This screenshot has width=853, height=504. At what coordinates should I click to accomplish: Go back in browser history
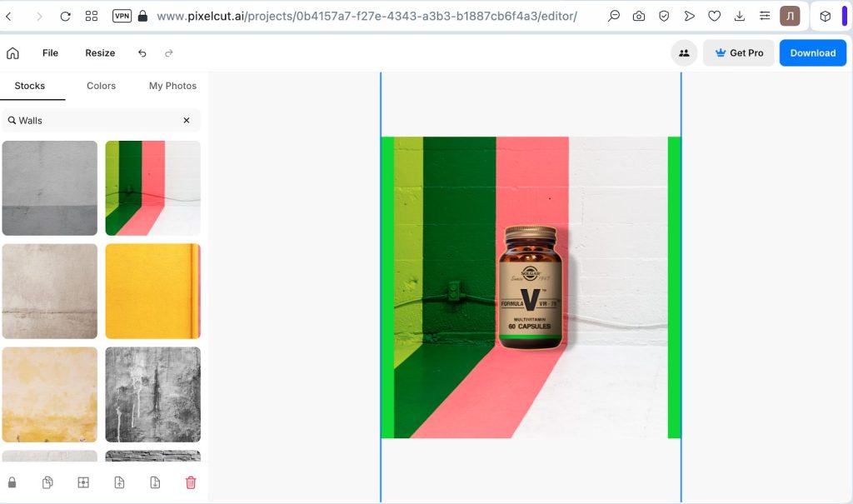click(8, 17)
